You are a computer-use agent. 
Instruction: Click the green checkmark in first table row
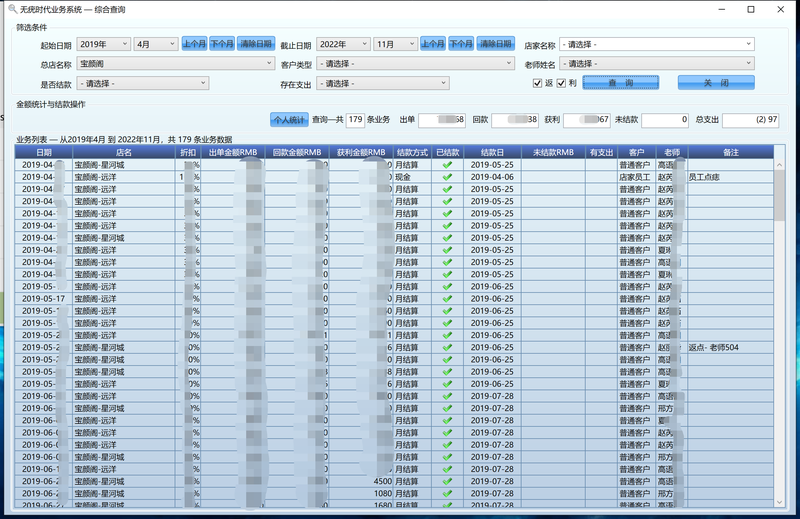click(x=447, y=165)
